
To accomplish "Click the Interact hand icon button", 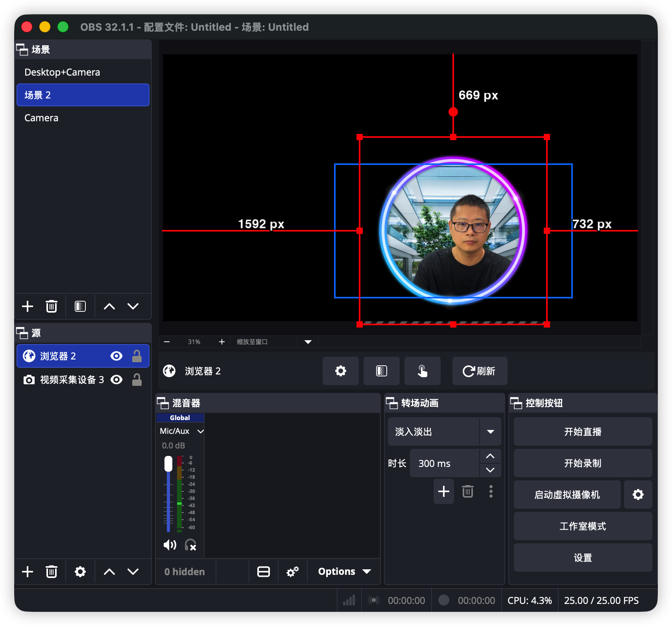I will pyautogui.click(x=422, y=371).
